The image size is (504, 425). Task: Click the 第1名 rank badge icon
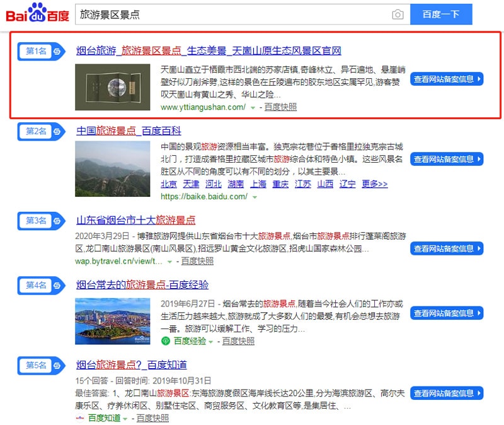pos(42,51)
